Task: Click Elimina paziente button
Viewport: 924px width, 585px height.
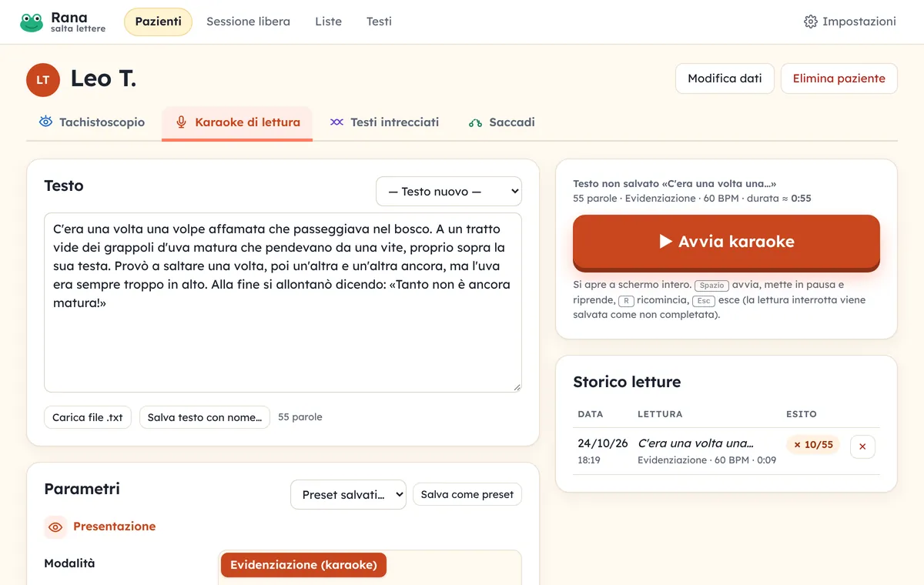Action: point(839,79)
